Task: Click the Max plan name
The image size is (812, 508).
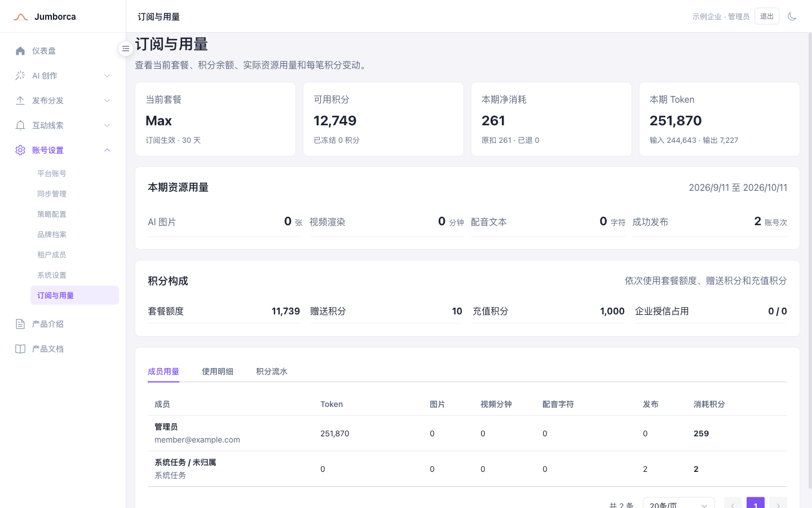Action: coord(158,121)
